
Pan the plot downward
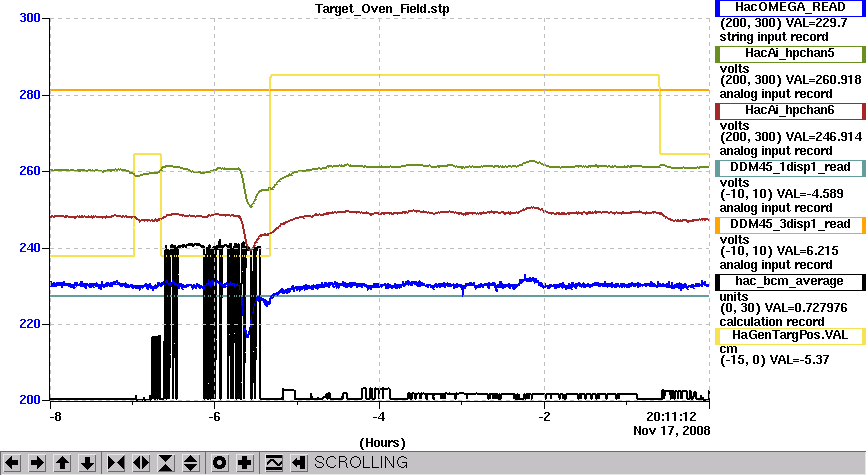87,462
